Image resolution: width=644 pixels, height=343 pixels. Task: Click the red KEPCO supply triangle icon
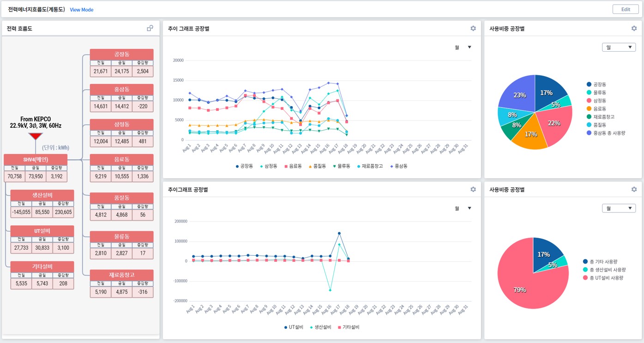point(36,136)
